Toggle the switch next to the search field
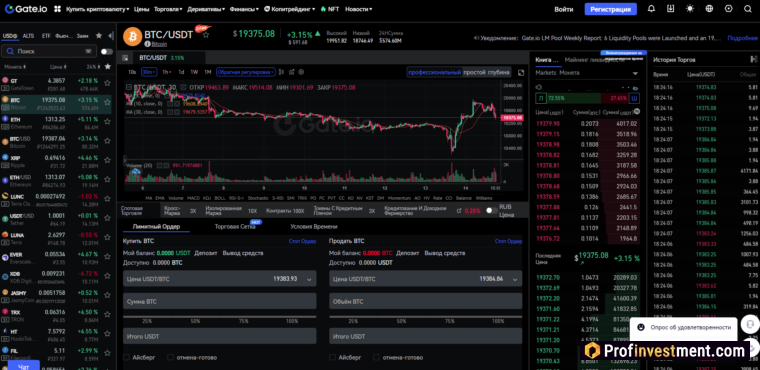This screenshot has height=370, width=760. [107, 51]
